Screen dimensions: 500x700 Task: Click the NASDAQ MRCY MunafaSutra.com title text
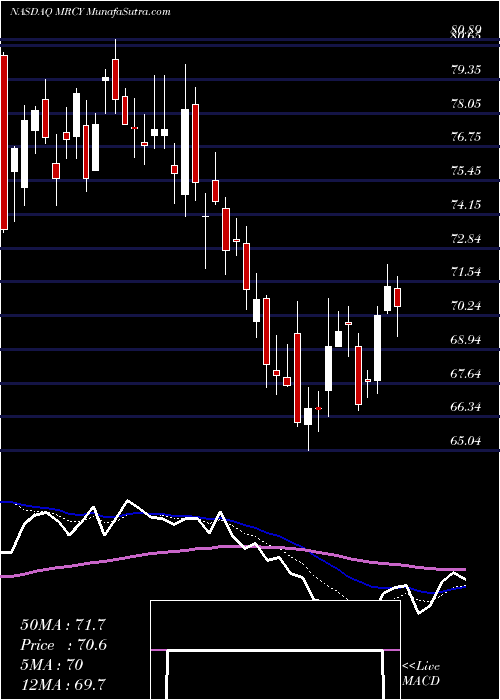pyautogui.click(x=90, y=12)
